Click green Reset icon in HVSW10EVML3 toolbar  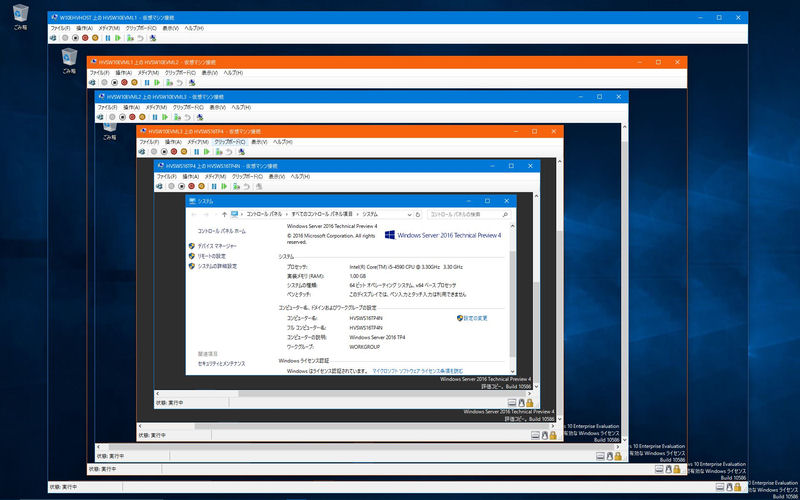pyautogui.click(x=165, y=117)
